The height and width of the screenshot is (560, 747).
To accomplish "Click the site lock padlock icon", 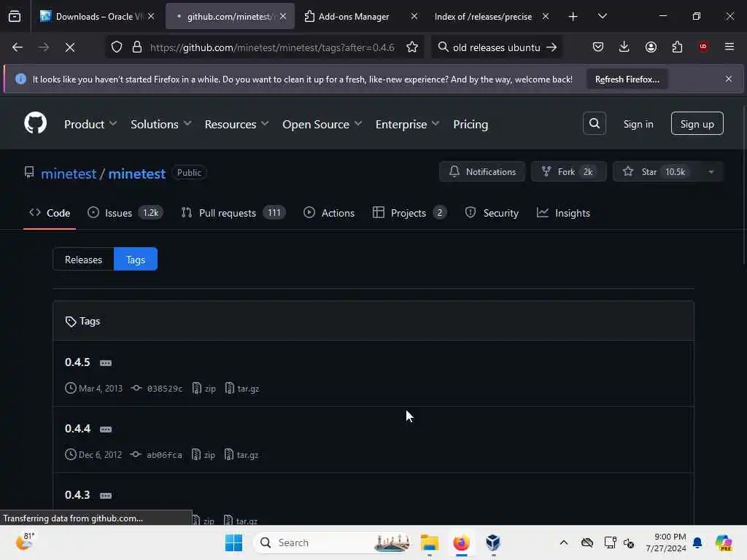I will click(x=137, y=47).
